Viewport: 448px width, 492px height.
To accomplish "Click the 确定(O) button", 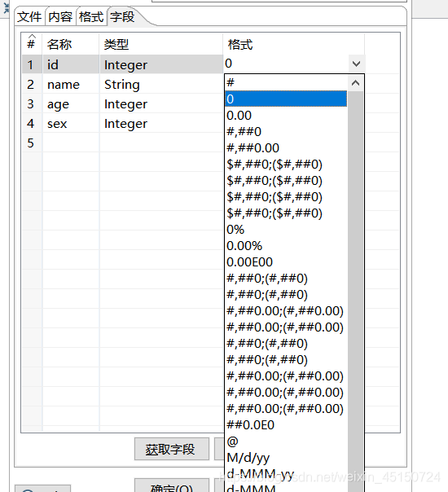I will [x=172, y=487].
